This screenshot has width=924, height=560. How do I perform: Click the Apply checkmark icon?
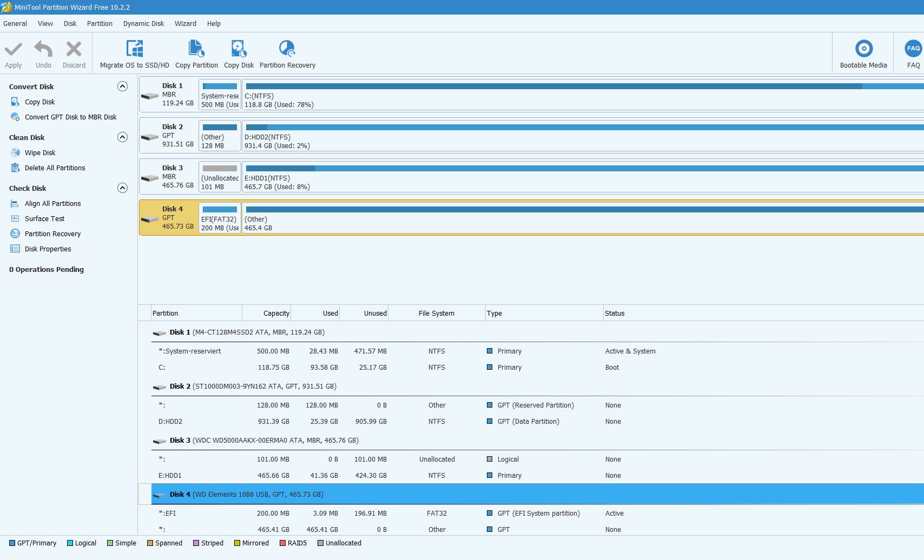14,49
